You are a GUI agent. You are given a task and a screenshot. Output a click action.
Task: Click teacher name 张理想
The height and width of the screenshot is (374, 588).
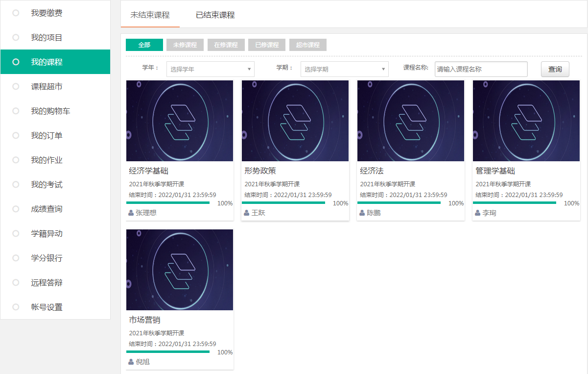pyautogui.click(x=146, y=213)
